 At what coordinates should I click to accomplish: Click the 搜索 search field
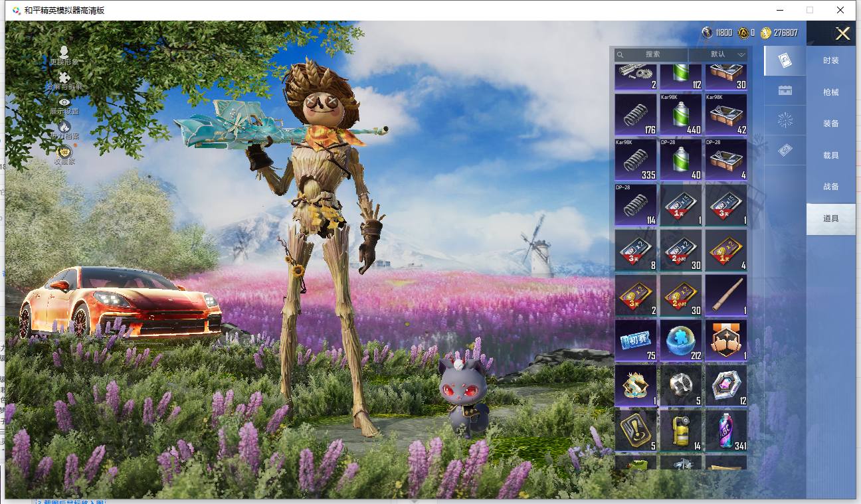pos(651,54)
